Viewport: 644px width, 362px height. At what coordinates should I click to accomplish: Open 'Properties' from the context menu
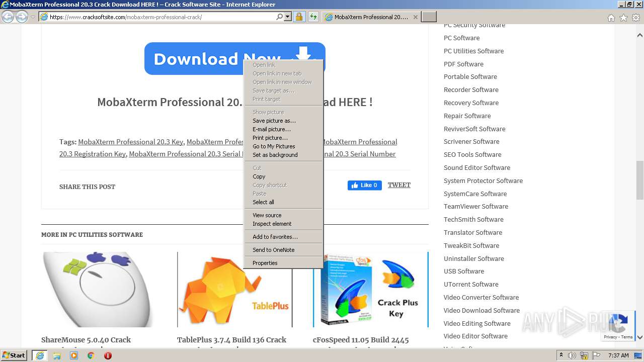coord(265,263)
